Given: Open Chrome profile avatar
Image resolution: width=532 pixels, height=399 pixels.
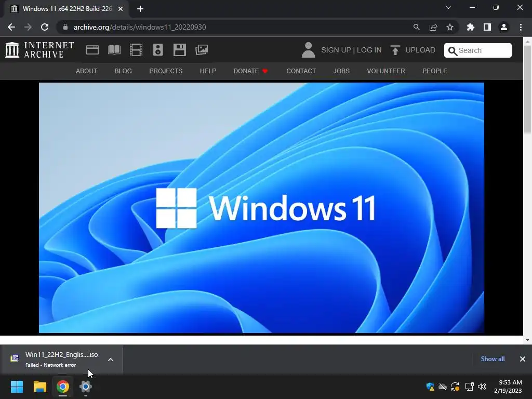Looking at the screenshot, I should [x=504, y=27].
